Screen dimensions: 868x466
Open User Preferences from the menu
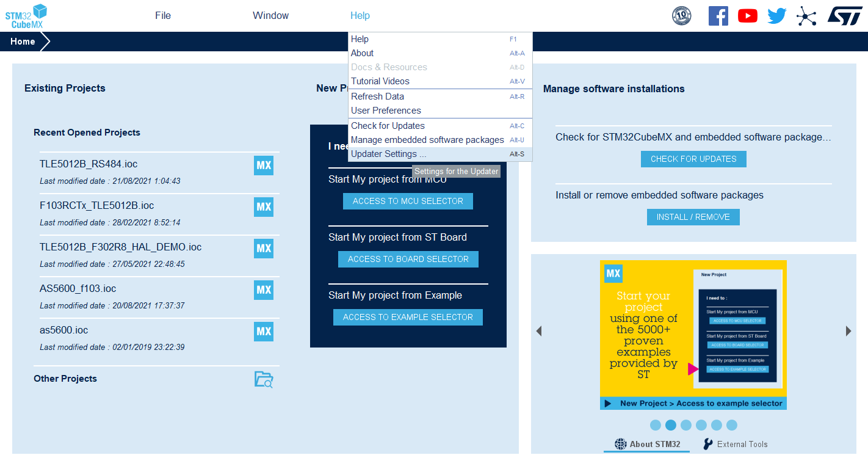(x=440, y=111)
